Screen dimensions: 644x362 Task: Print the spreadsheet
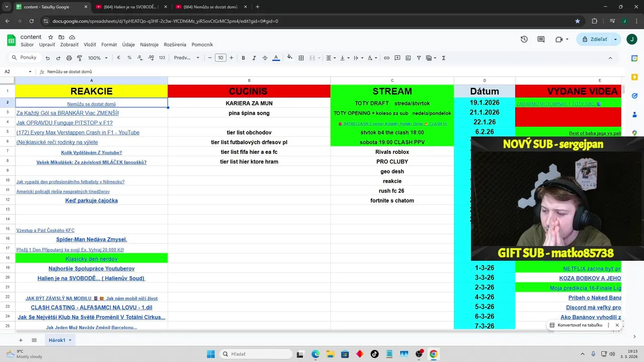click(69, 58)
